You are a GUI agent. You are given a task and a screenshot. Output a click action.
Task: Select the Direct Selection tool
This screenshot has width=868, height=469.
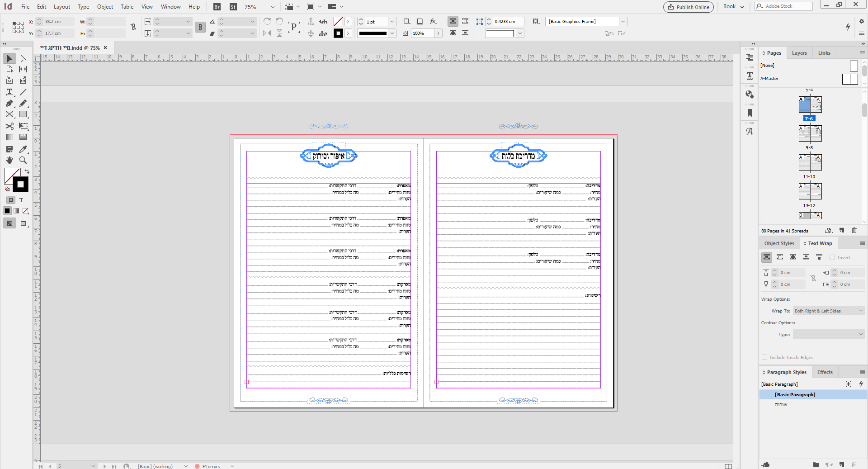[23, 58]
